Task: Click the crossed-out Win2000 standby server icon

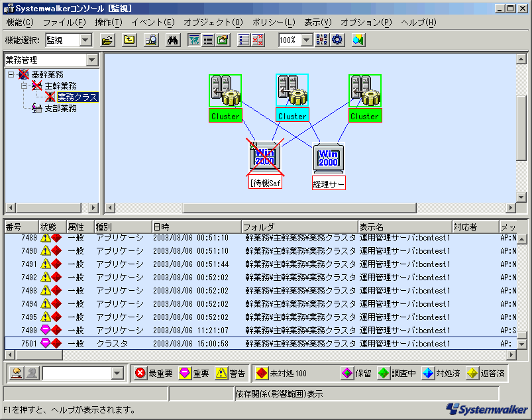Action: point(266,158)
